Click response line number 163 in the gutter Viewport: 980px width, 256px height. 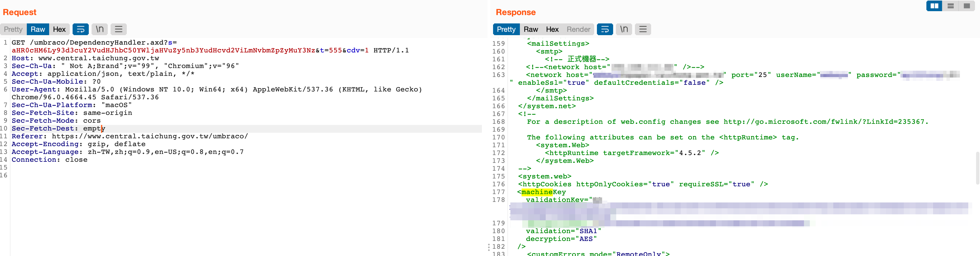498,75
